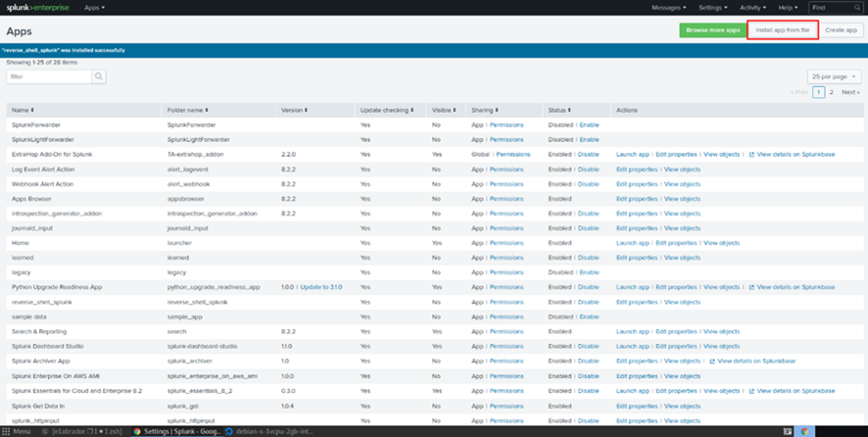This screenshot has width=868, height=437.
Task: Click the Find box magnifier icon
Action: tap(857, 8)
